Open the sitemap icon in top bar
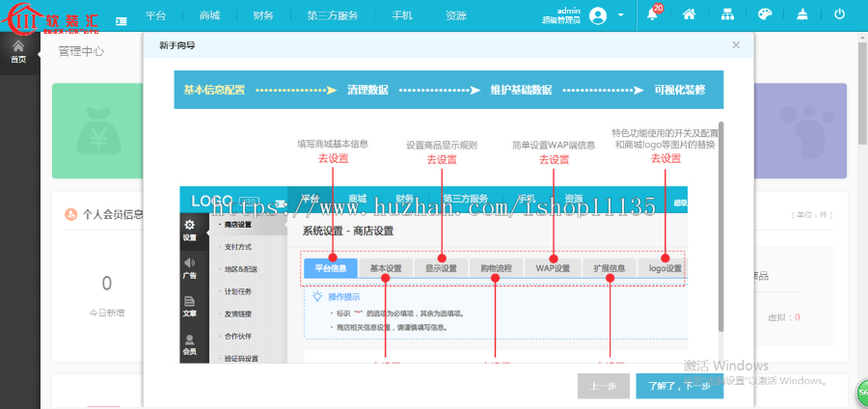This screenshot has height=409, width=868. [x=727, y=15]
